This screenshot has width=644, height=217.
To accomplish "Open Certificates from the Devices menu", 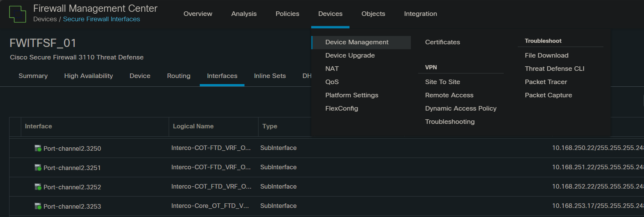I will (x=442, y=42).
